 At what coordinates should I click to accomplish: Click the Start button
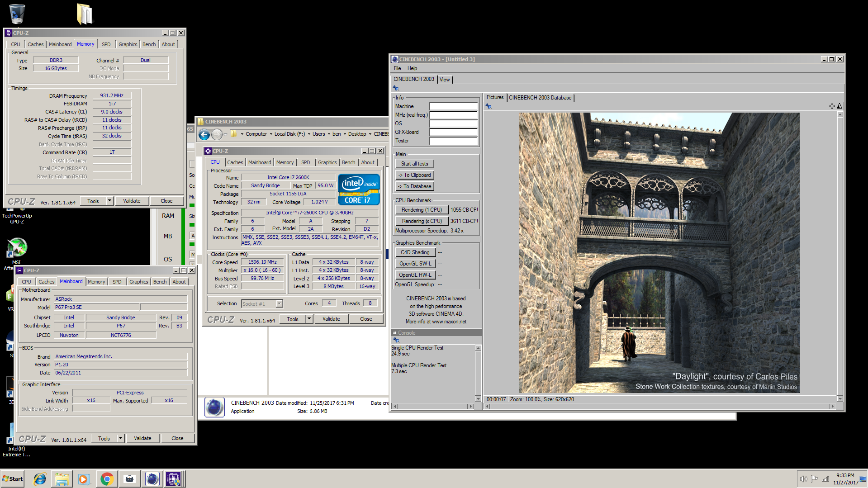(x=13, y=479)
